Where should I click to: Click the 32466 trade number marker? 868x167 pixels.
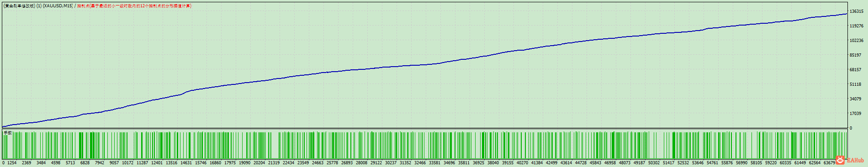pyautogui.click(x=420, y=163)
